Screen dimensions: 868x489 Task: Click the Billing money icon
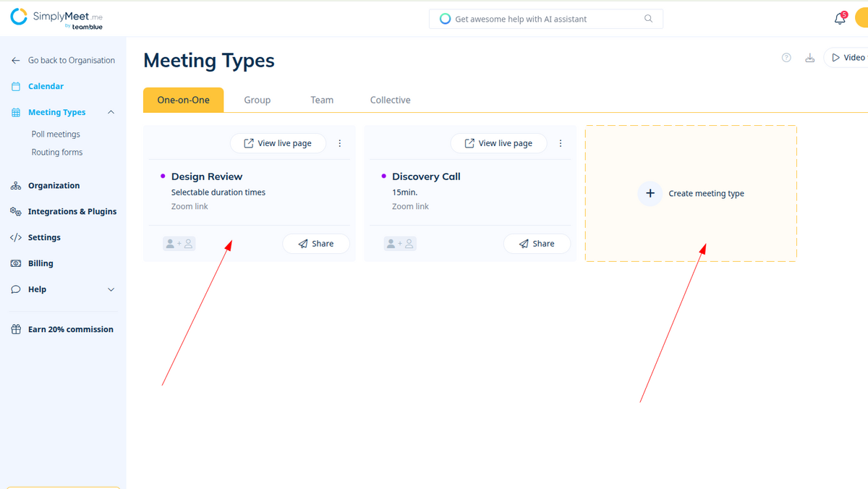[16, 264]
